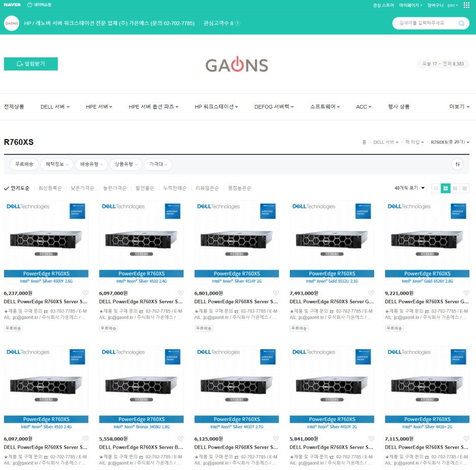Expand the 배송유형 filter dropdown
The image size is (476, 470).
click(92, 164)
